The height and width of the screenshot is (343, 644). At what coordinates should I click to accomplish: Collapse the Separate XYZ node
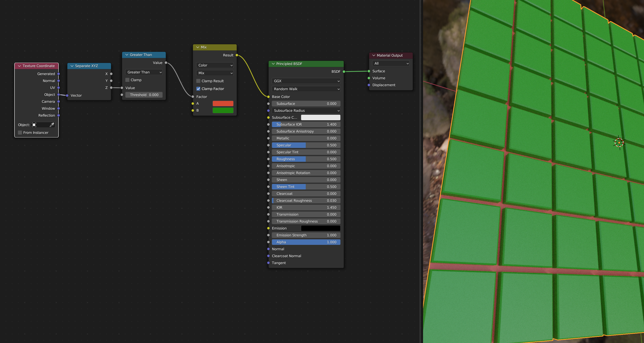pyautogui.click(x=72, y=66)
